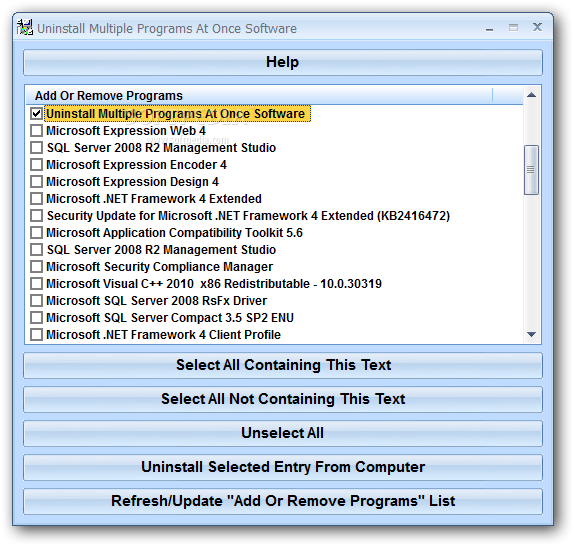Select Microsoft SQL Server 2008 RsFx Driver text
This screenshot has width=574, height=546.
(156, 301)
